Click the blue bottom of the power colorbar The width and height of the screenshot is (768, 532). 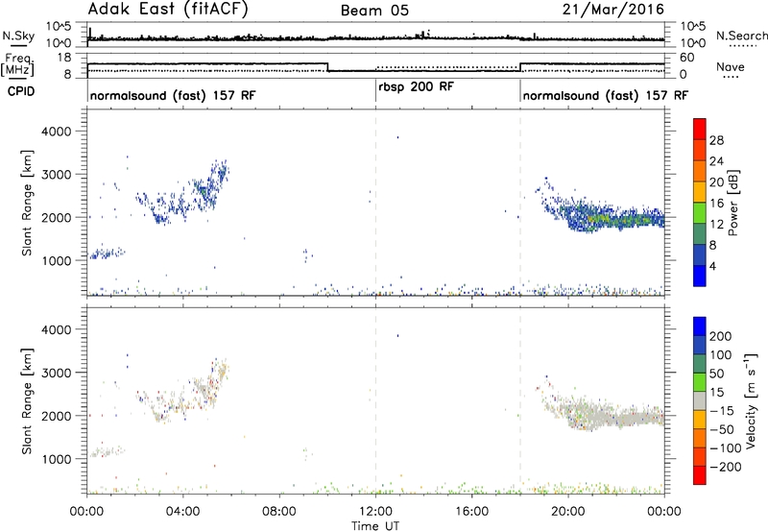700,277
